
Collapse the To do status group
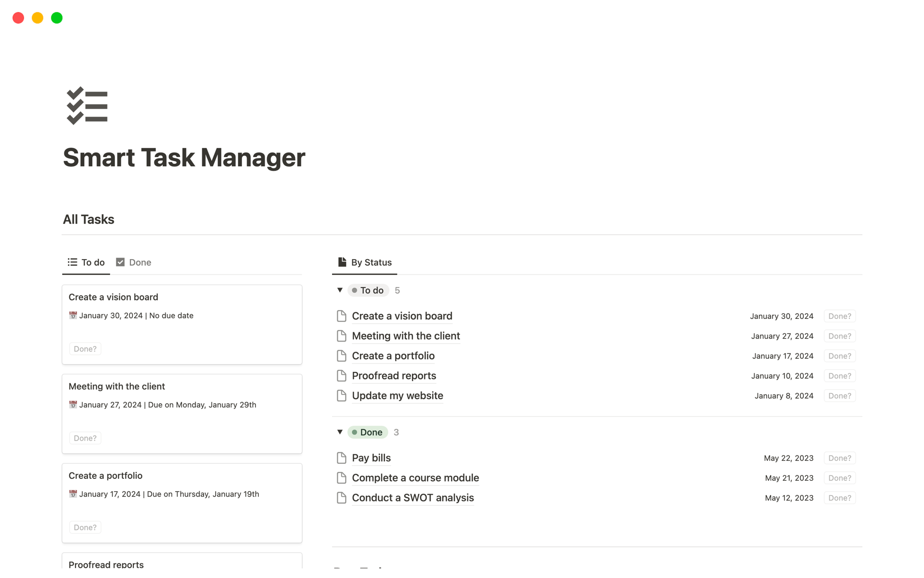coord(340,290)
